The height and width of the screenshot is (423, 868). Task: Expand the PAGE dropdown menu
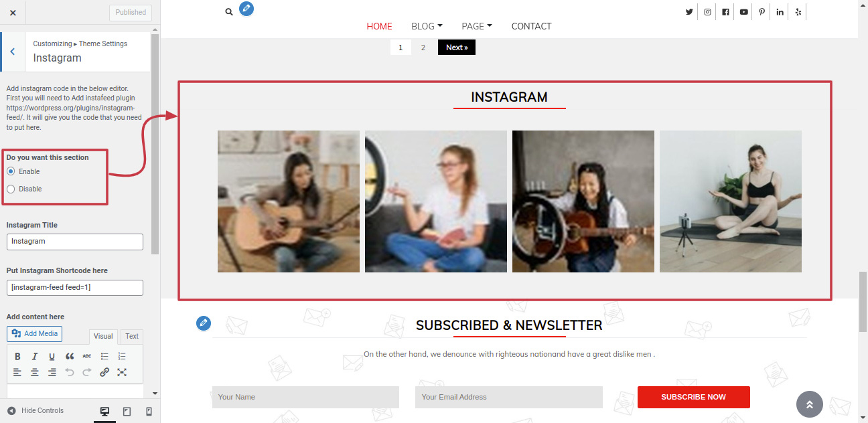[x=477, y=26]
